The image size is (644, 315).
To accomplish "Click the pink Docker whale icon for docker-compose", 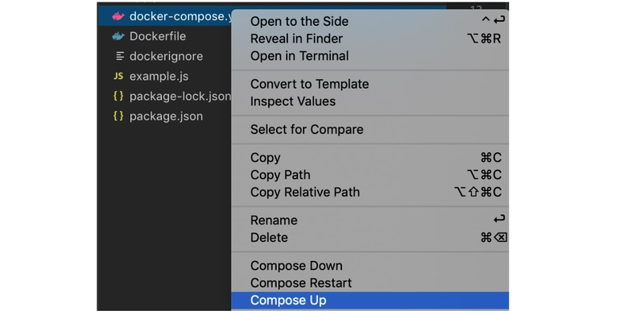I will [118, 16].
